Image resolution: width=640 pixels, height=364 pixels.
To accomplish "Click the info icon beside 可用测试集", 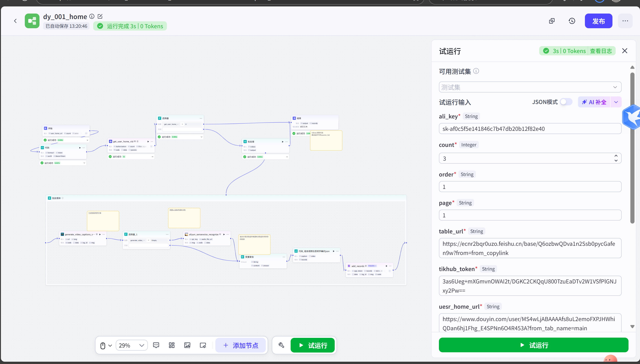I will [x=476, y=71].
